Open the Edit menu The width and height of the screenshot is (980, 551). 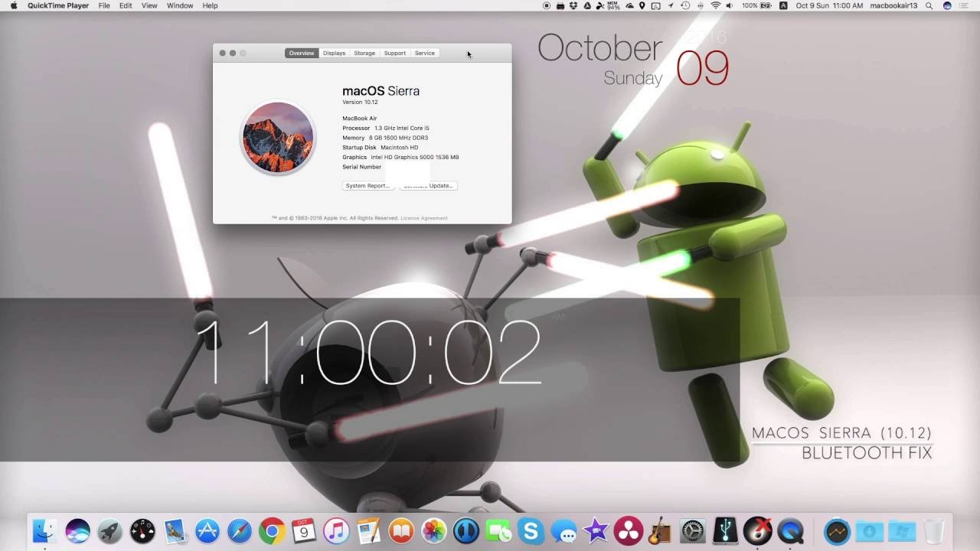126,5
